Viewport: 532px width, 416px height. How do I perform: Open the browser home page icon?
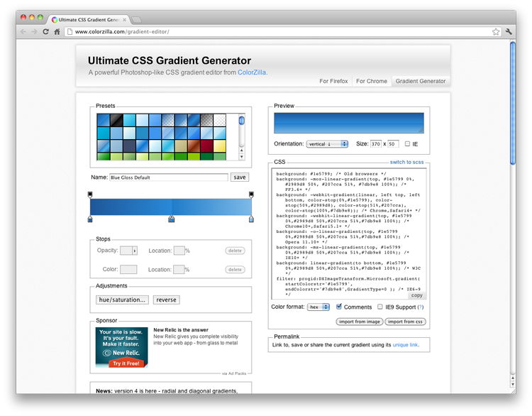click(57, 31)
